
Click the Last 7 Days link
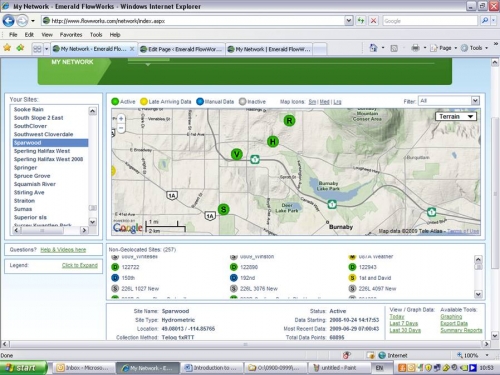pyautogui.click(x=403, y=323)
